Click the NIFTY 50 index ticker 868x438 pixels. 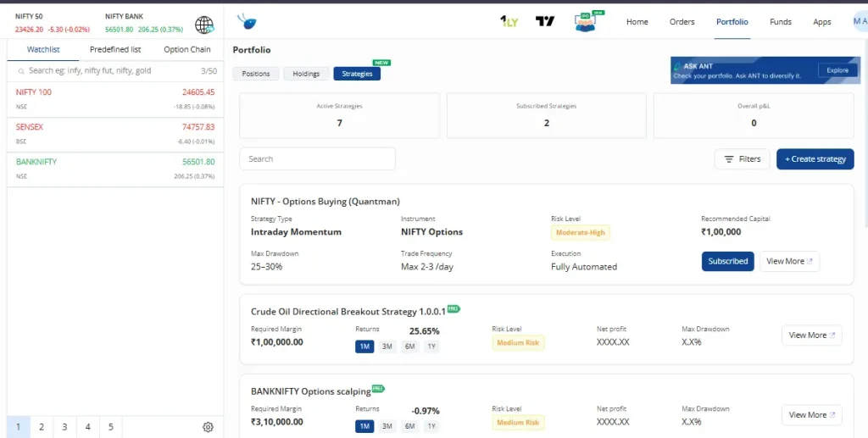(x=52, y=23)
